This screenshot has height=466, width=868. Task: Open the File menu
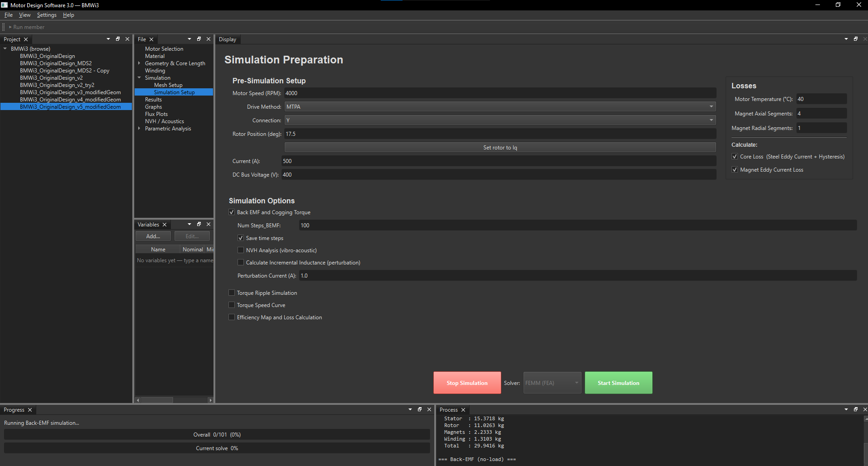[9, 15]
